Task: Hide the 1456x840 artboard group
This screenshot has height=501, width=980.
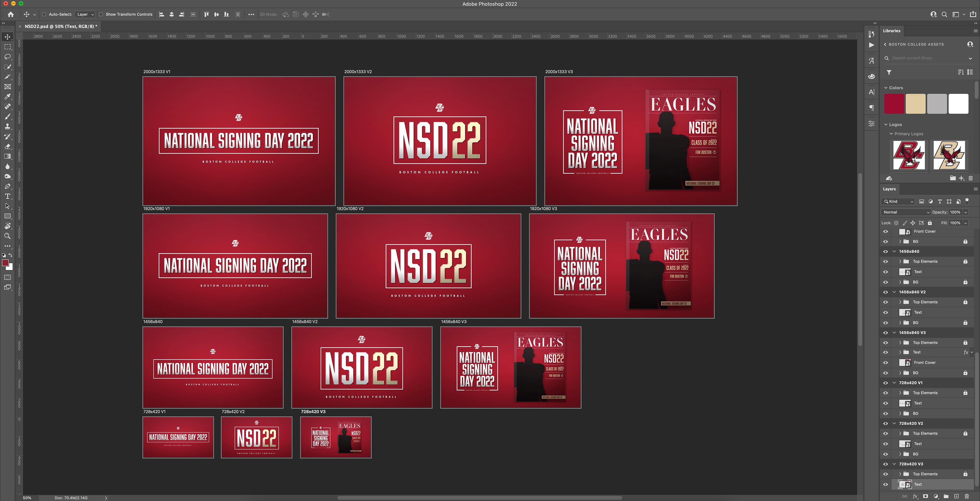Action: 885,252
